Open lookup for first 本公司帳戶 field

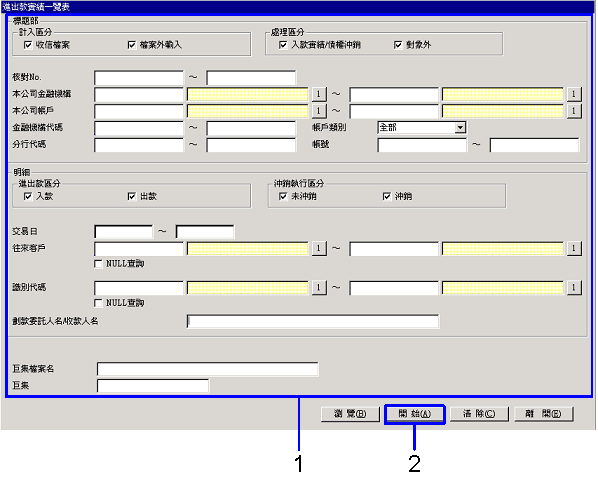click(x=319, y=111)
